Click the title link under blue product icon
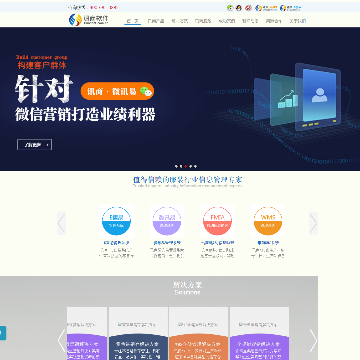 [116, 243]
